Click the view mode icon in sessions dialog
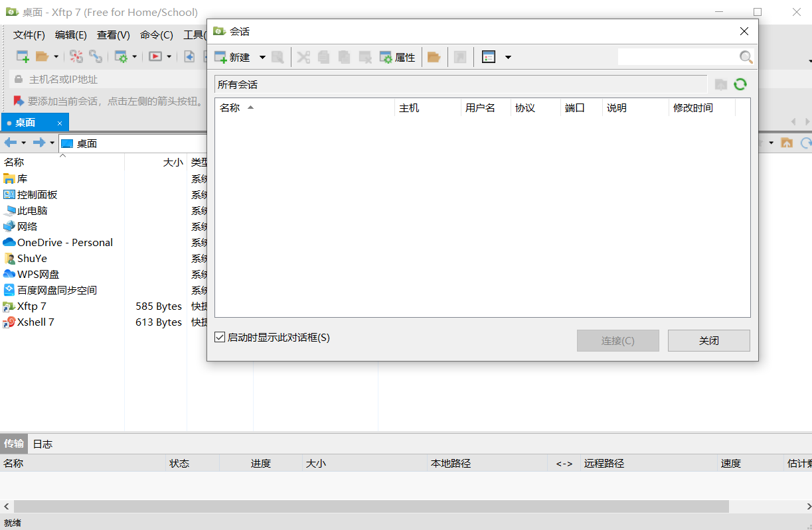This screenshot has height=530, width=812. click(489, 57)
